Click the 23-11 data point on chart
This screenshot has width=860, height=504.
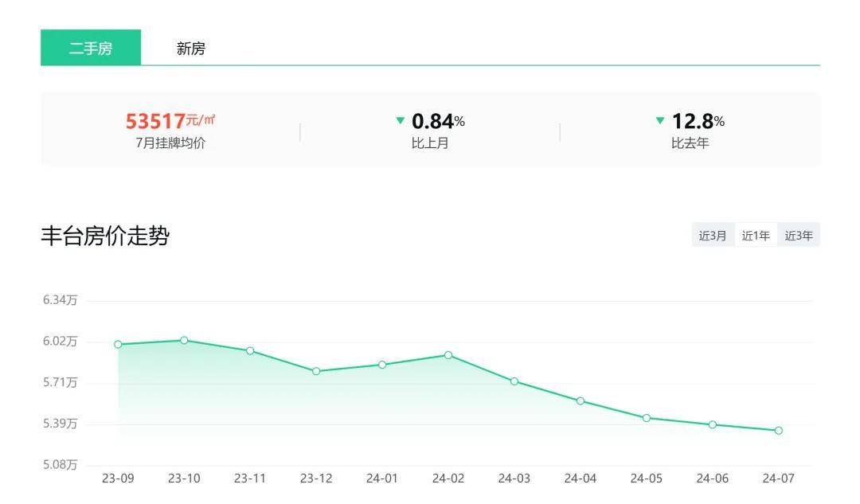[250, 350]
